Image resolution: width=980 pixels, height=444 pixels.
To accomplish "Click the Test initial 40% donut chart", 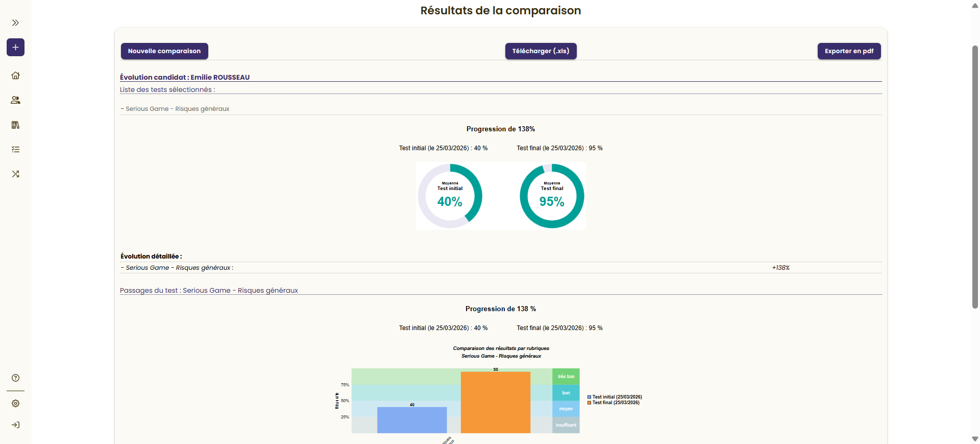I will tap(450, 196).
